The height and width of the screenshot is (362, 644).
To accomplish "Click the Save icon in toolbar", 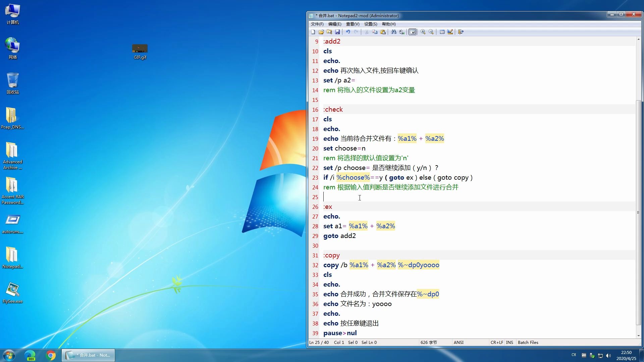I will tap(337, 32).
